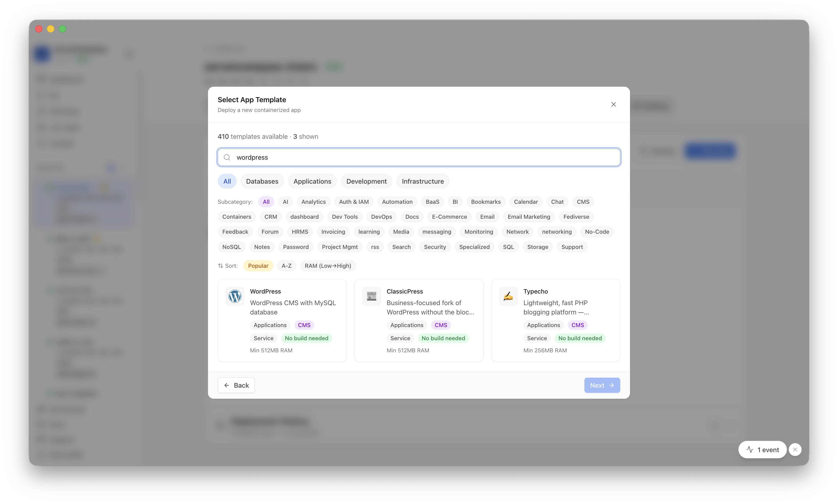Filter by Media subcategory
The width and height of the screenshot is (838, 504).
[x=401, y=232]
